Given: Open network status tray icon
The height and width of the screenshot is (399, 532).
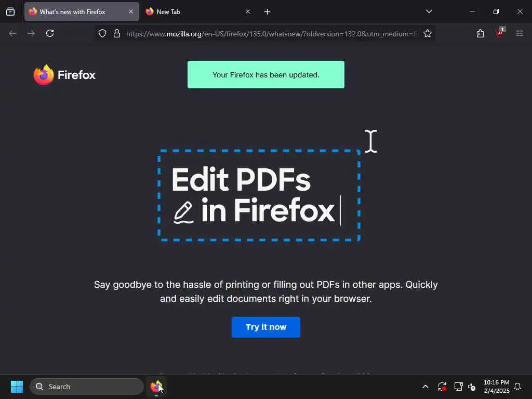Looking at the screenshot, I should [x=458, y=387].
